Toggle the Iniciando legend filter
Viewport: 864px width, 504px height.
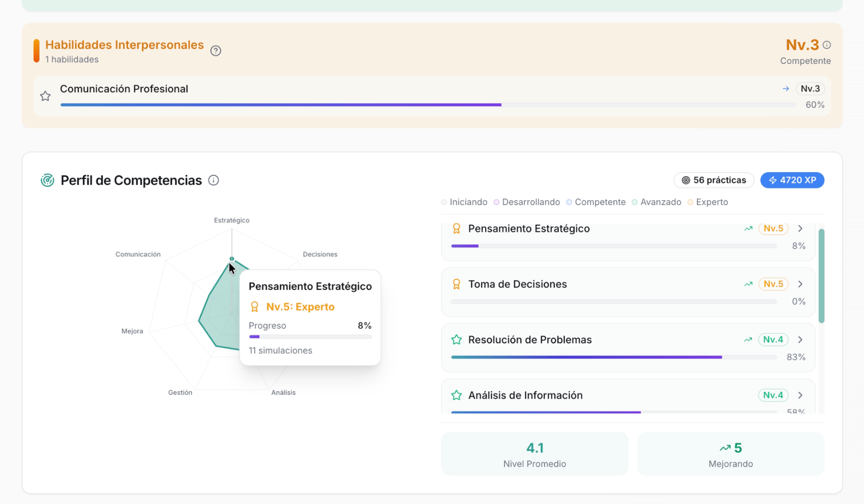[464, 202]
